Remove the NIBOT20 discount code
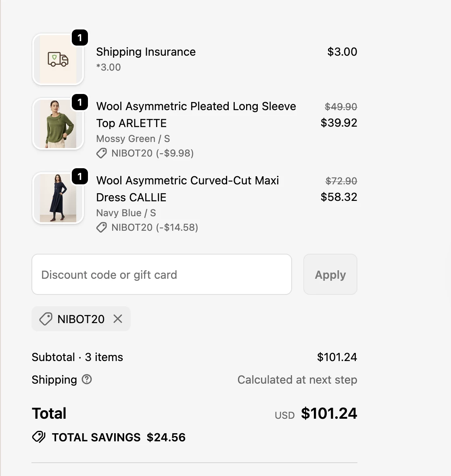 coord(118,319)
